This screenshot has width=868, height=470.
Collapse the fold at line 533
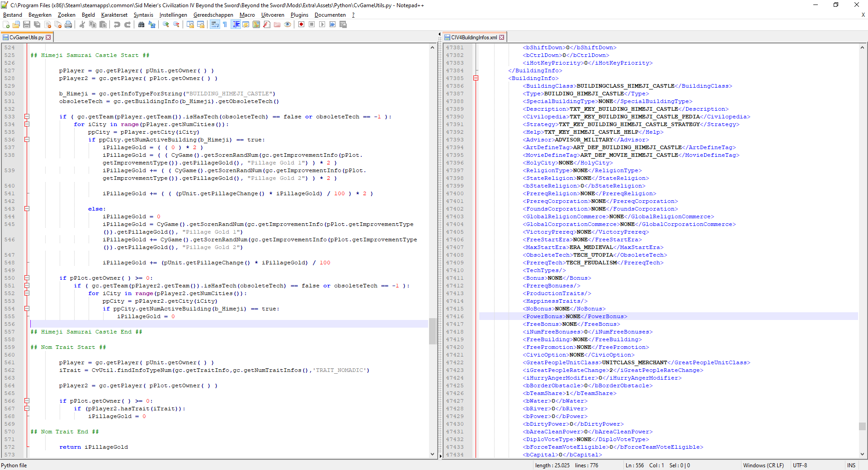click(x=27, y=117)
